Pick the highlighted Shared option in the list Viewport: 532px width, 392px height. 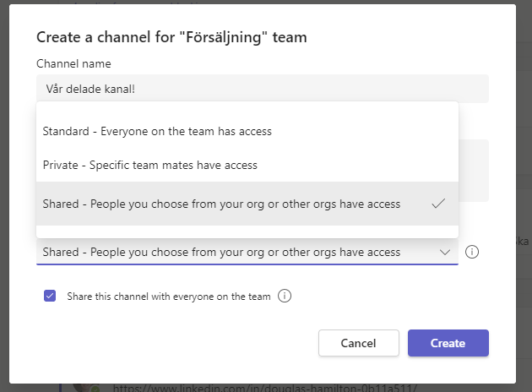coord(247,204)
